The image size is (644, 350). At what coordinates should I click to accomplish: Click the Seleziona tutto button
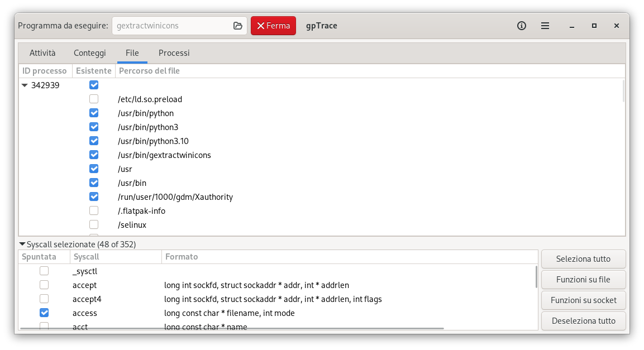coord(583,259)
